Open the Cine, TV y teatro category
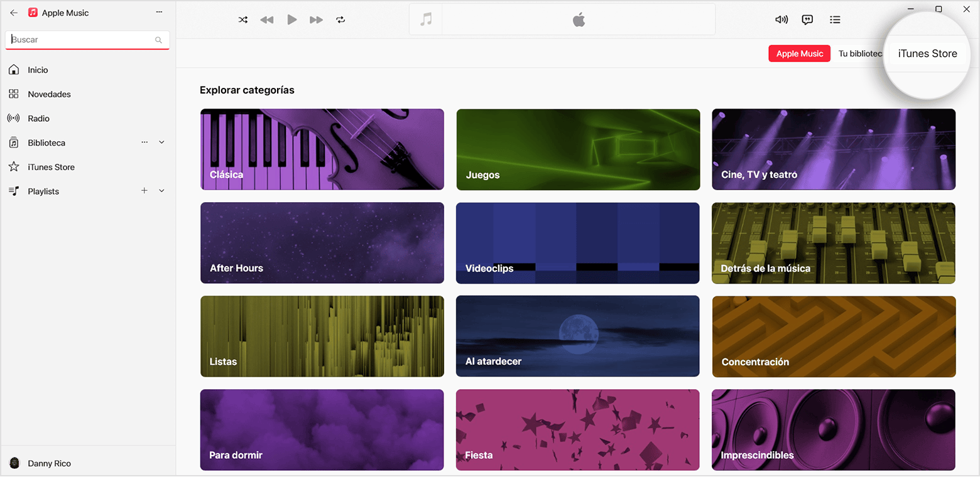 coord(834,149)
